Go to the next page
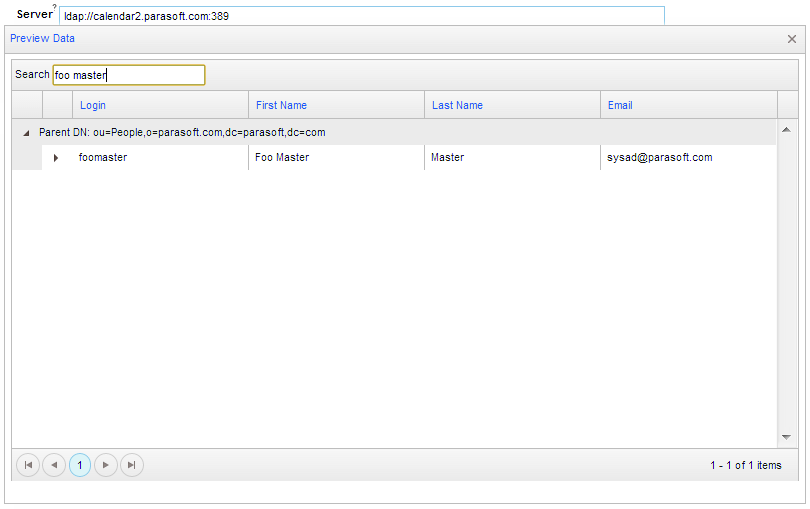This screenshot has width=810, height=509. [x=106, y=465]
